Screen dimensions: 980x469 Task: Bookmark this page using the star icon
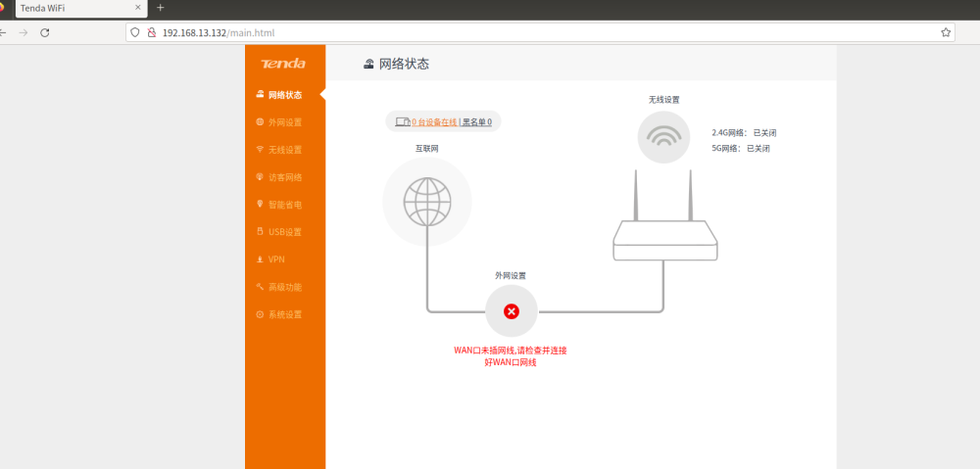[946, 32]
